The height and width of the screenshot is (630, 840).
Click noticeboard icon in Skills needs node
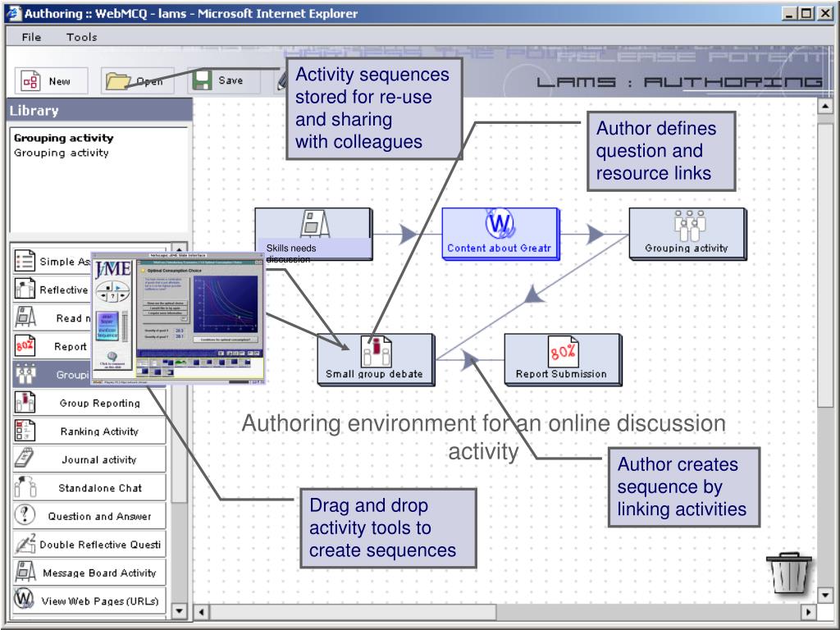coord(315,224)
